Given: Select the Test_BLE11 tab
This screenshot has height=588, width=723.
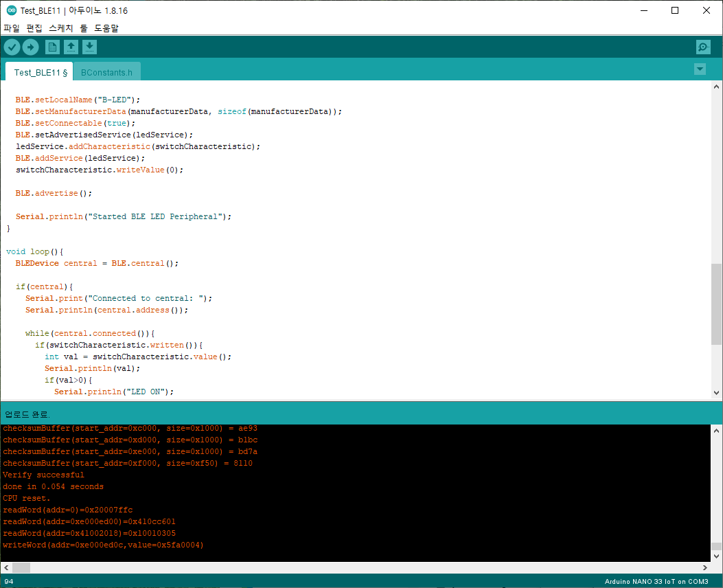Looking at the screenshot, I should (x=40, y=72).
